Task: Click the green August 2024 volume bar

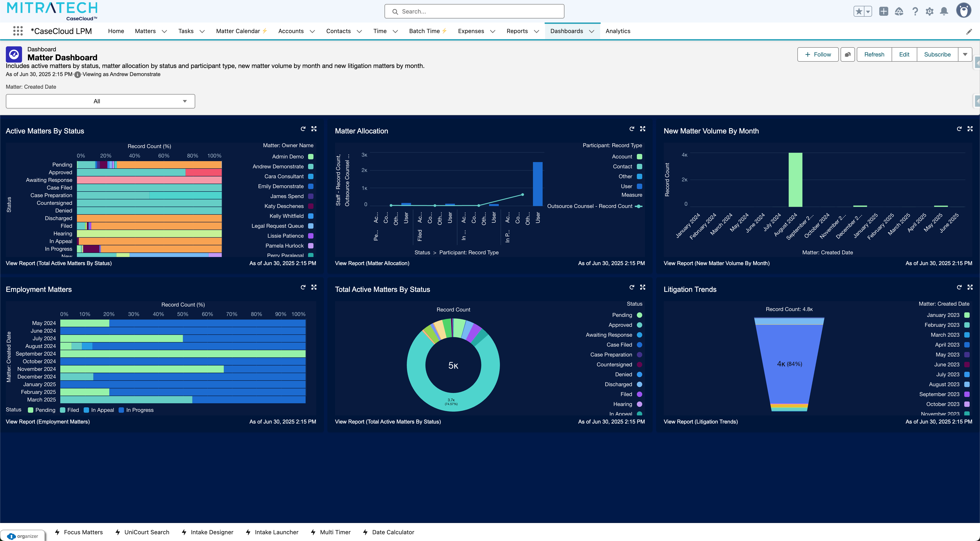Action: 795,179
